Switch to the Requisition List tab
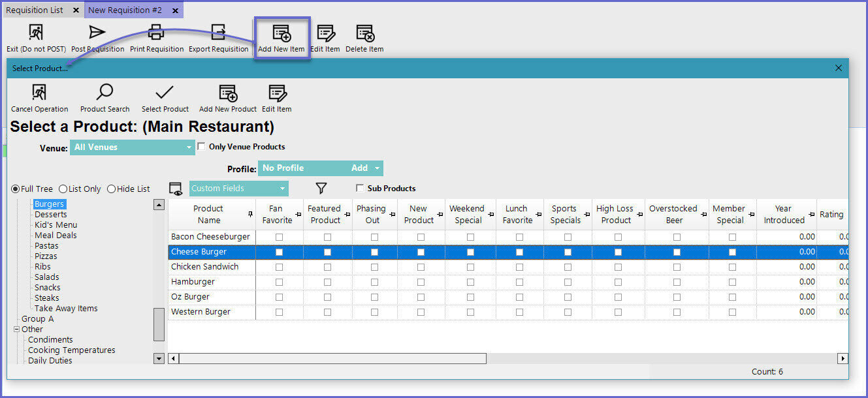 point(35,10)
